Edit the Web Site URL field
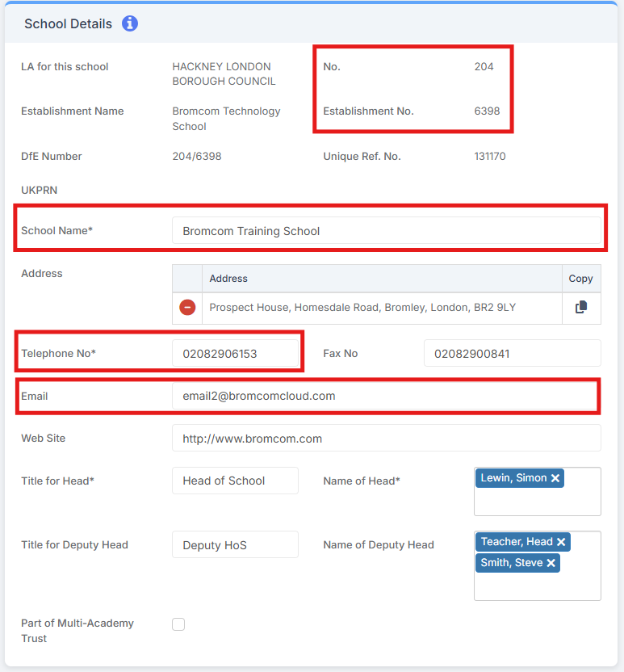Image resolution: width=624 pixels, height=672 pixels. [x=386, y=439]
